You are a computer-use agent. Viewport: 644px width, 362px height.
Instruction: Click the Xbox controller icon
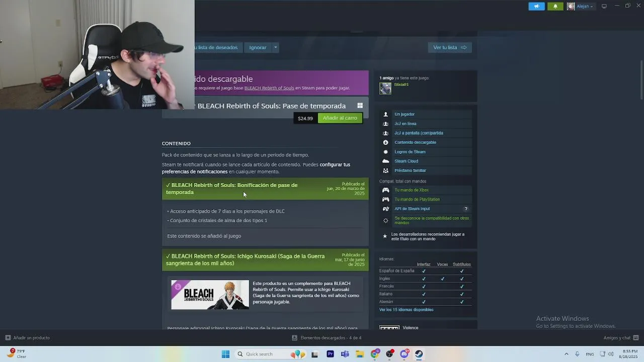tap(385, 190)
